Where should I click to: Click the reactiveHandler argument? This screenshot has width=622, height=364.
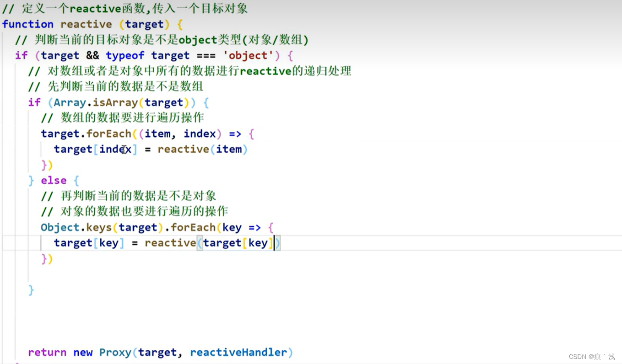239,352
